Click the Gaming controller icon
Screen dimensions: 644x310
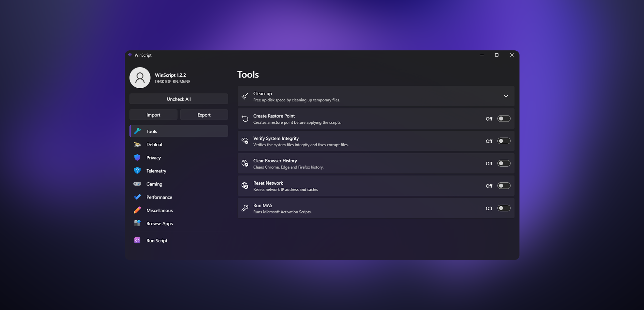point(137,184)
